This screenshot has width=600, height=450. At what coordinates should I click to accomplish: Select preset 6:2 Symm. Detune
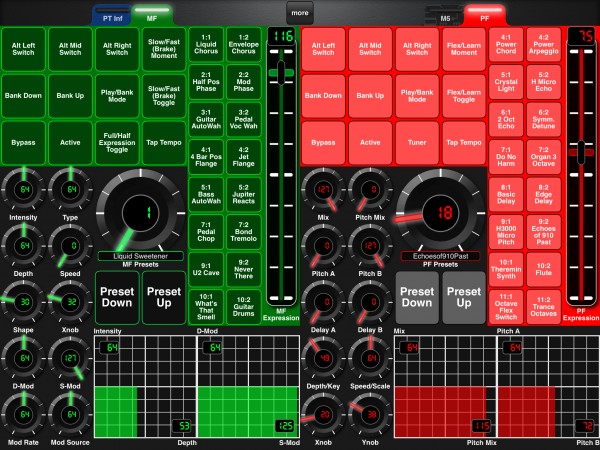[x=543, y=119]
